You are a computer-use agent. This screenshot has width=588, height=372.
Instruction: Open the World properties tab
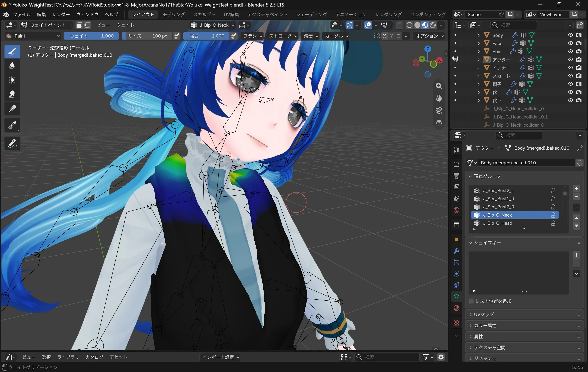(x=456, y=210)
